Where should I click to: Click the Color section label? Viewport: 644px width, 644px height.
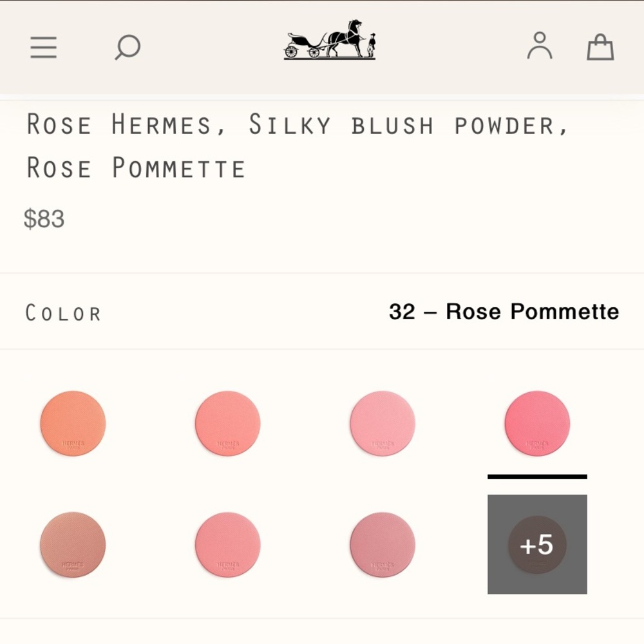pyautogui.click(x=63, y=312)
